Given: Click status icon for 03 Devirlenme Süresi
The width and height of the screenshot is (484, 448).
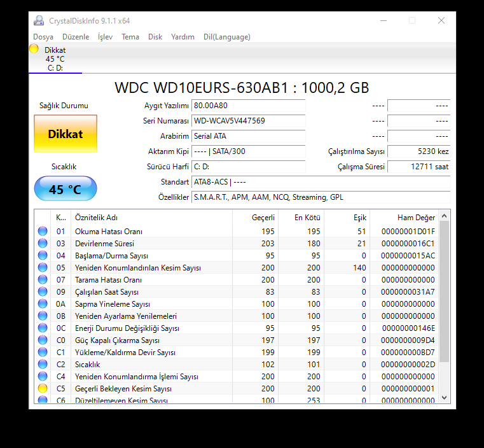Looking at the screenshot, I should (43, 243).
